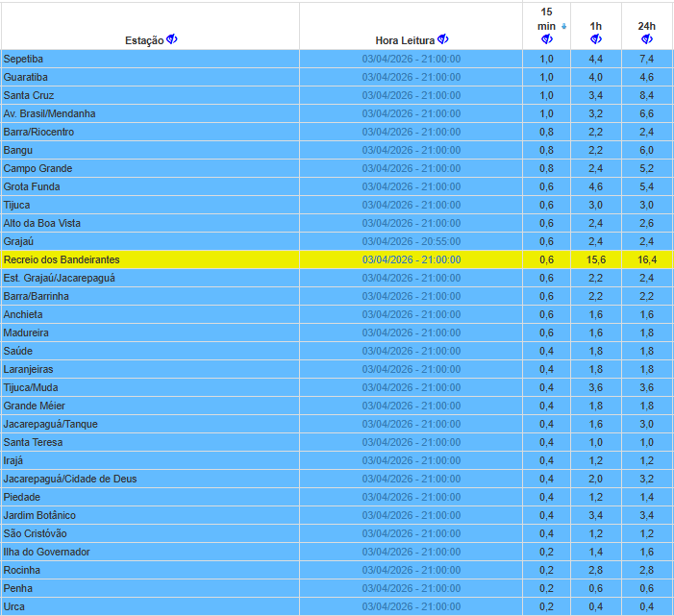Sort by the 1h column header
The width and height of the screenshot is (674, 616).
click(596, 26)
